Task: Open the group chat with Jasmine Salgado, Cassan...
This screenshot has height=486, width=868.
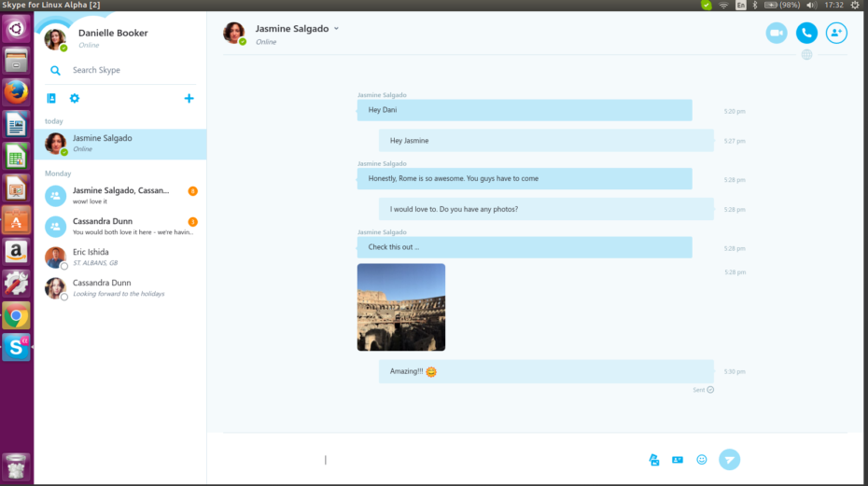Action: pos(121,195)
